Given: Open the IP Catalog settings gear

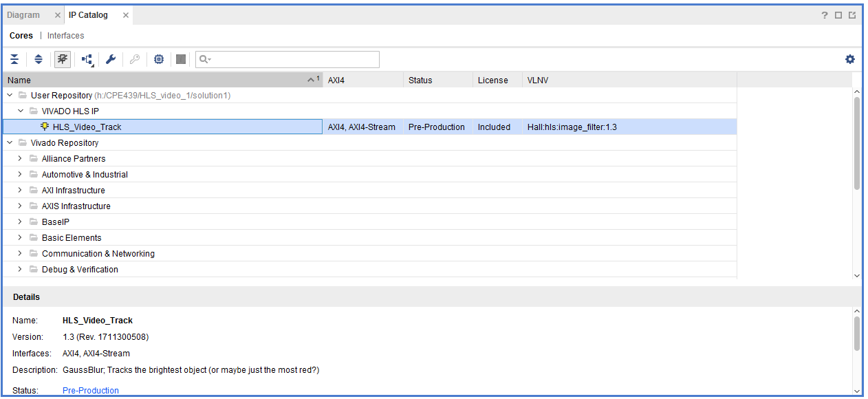Looking at the screenshot, I should [850, 59].
